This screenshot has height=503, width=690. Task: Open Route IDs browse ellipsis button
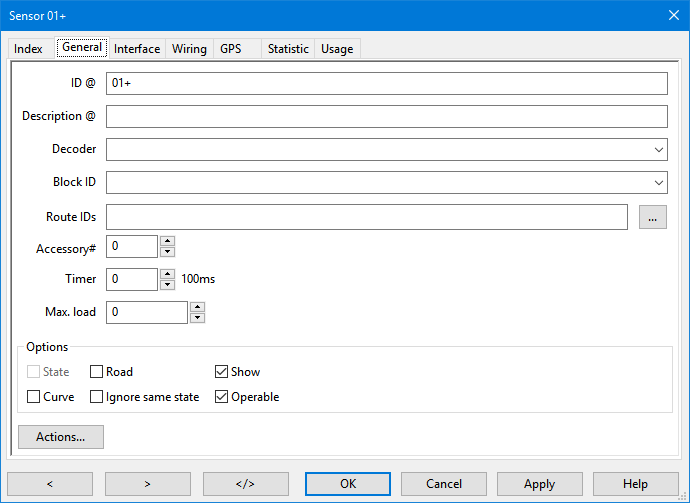(x=652, y=217)
